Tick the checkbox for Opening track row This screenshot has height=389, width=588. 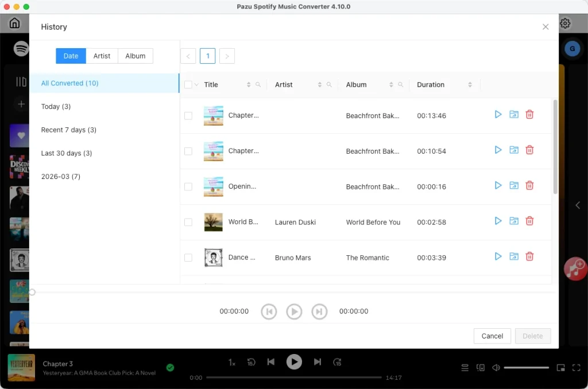coord(188,186)
